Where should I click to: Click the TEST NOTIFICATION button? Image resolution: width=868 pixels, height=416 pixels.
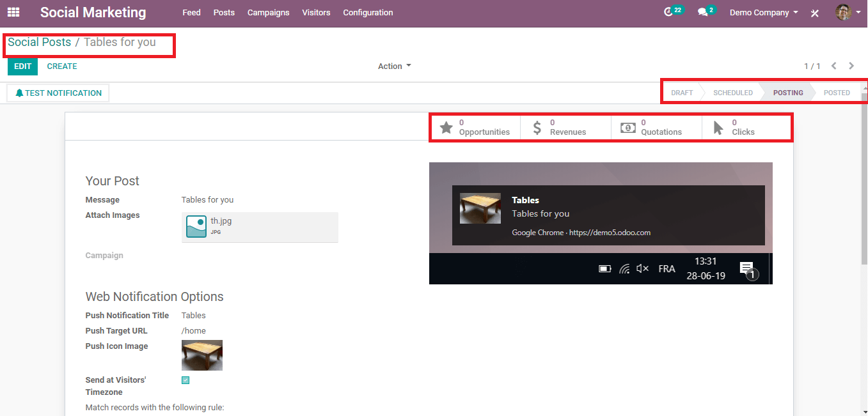(x=58, y=93)
